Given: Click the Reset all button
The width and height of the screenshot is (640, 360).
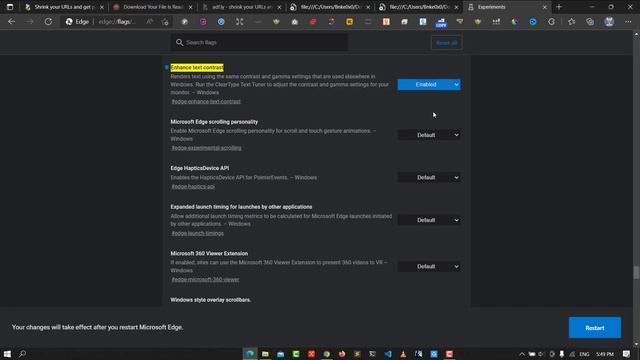Looking at the screenshot, I should [x=446, y=43].
